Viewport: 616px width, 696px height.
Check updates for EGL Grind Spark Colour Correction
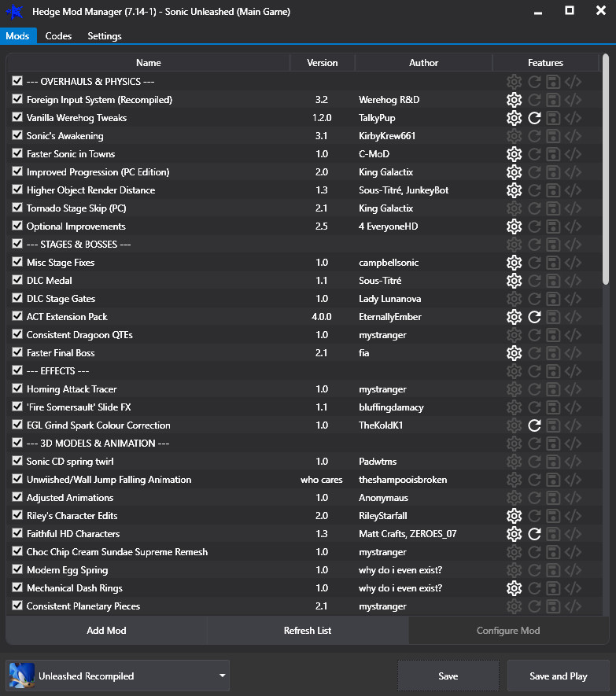click(x=534, y=425)
